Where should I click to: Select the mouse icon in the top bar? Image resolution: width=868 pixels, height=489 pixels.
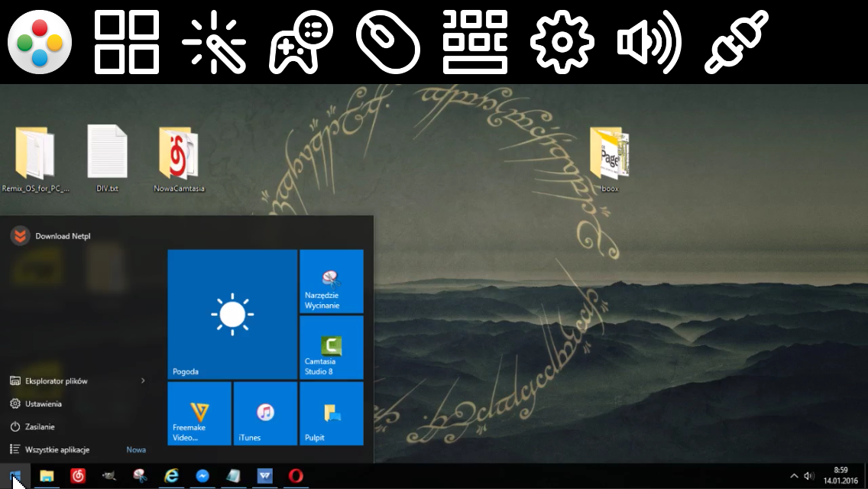[388, 42]
